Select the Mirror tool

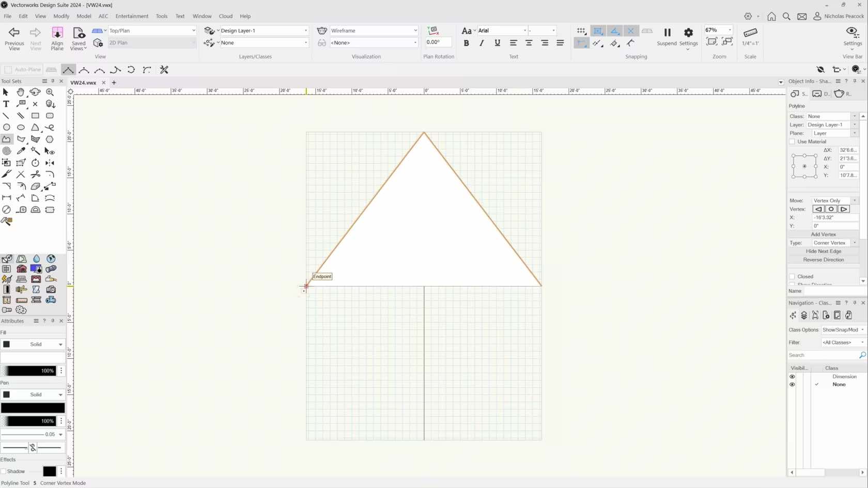point(50,163)
